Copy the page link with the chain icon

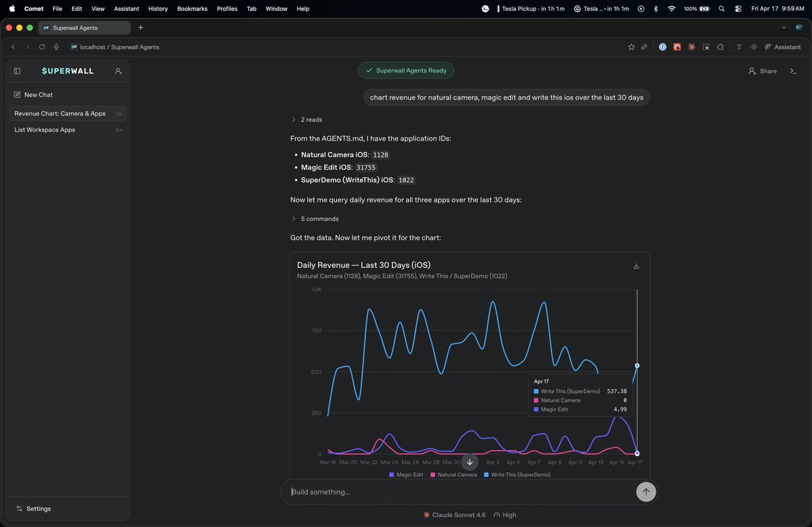[x=644, y=47]
